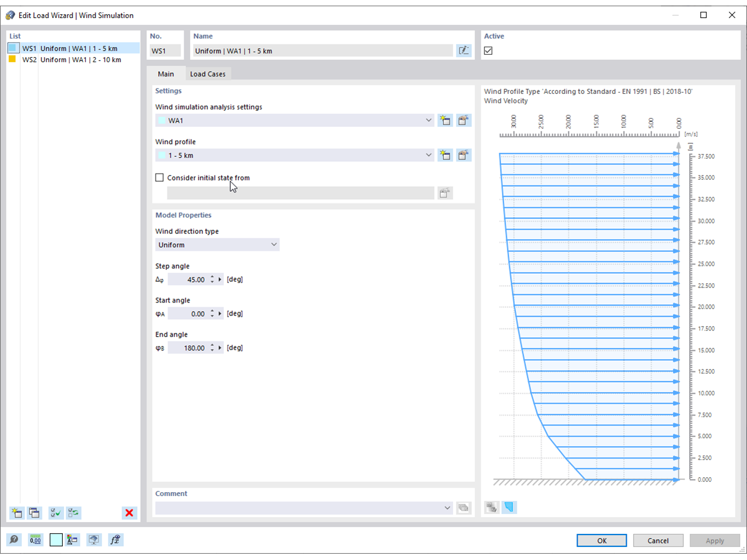The width and height of the screenshot is (747, 560).
Task: Copy selected list item icon
Action: pos(35,513)
